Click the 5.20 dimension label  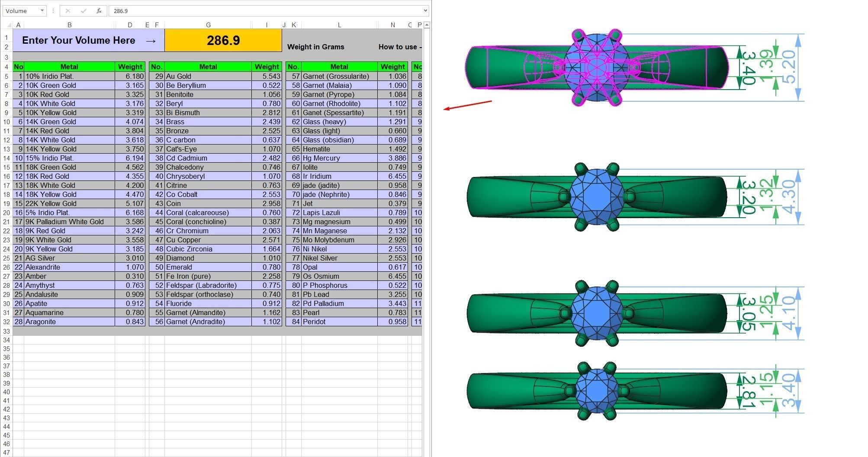pyautogui.click(x=790, y=67)
